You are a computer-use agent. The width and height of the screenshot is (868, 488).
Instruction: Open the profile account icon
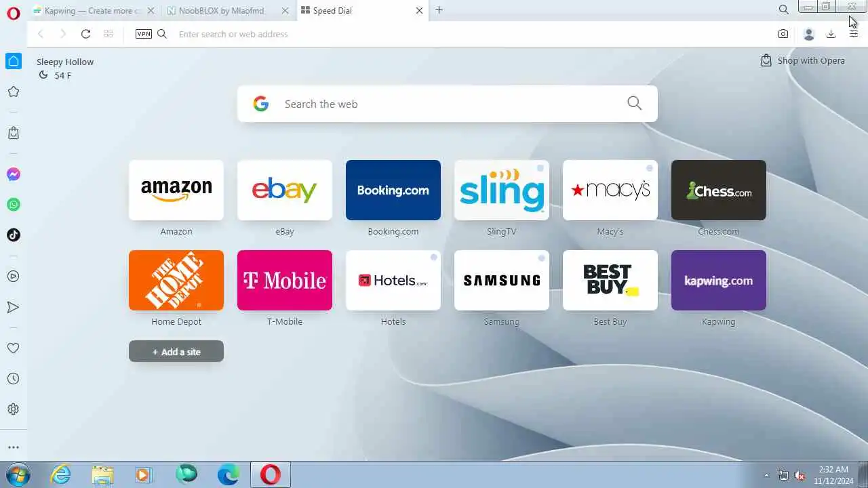coord(808,34)
